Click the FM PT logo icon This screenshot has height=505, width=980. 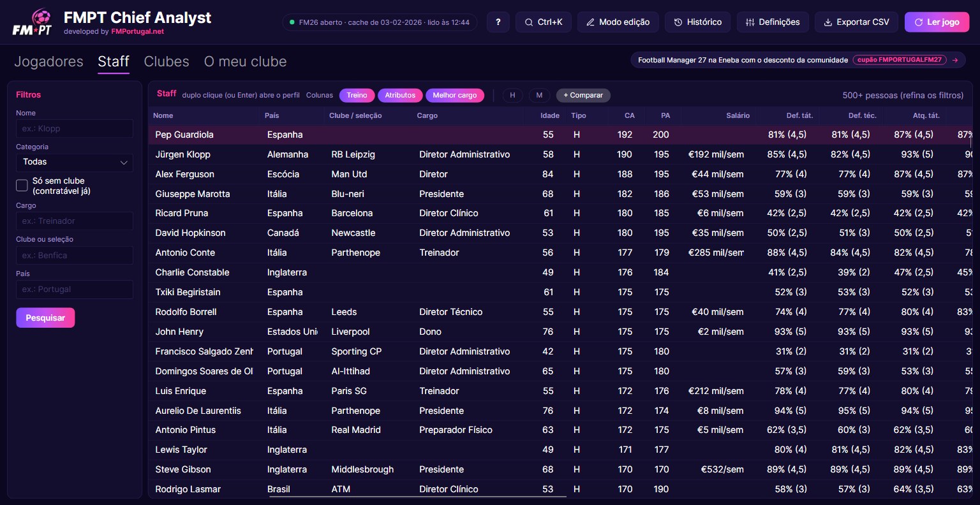point(32,22)
